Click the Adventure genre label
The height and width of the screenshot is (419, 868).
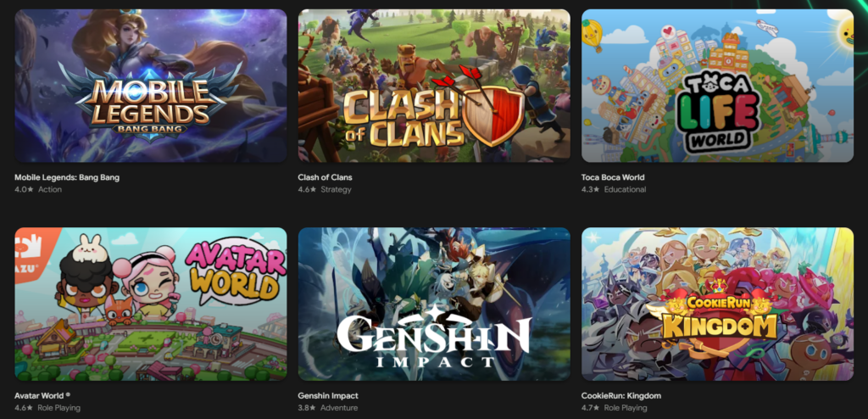[339, 408]
